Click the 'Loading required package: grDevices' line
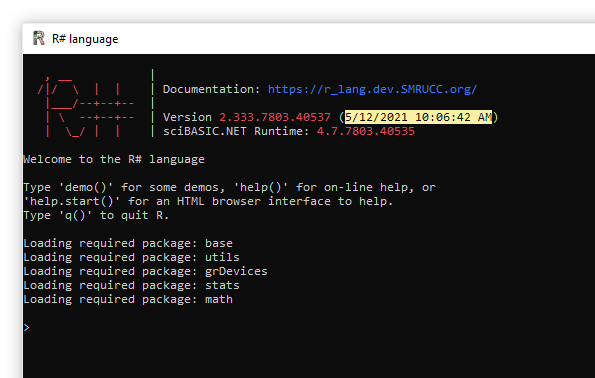The height and width of the screenshot is (378, 595). pos(146,272)
